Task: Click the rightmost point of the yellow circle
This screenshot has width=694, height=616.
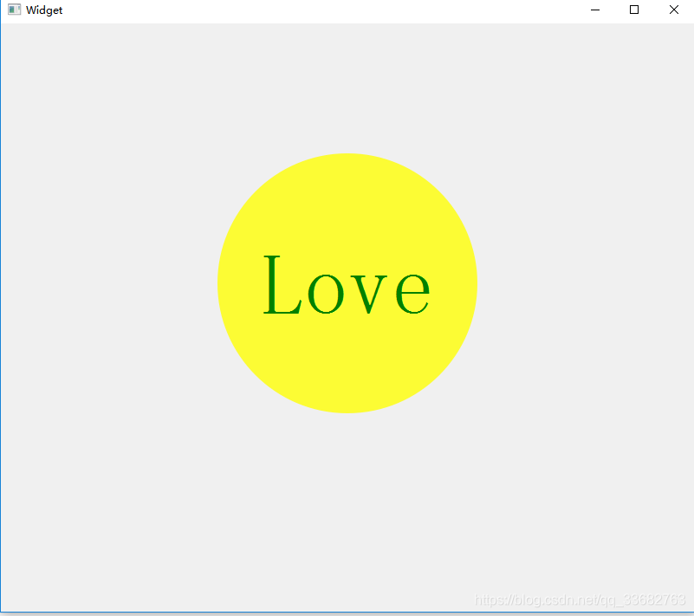Action: [x=475, y=283]
